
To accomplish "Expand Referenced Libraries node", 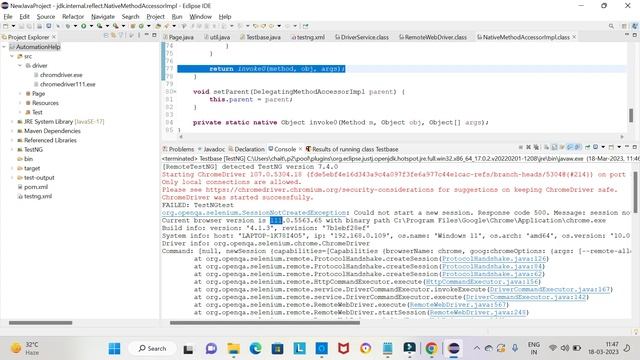I will click(12, 140).
